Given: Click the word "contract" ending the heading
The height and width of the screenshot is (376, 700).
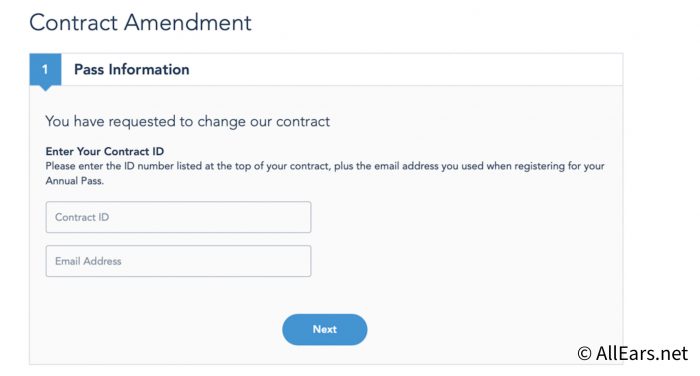Looking at the screenshot, I should (303, 121).
